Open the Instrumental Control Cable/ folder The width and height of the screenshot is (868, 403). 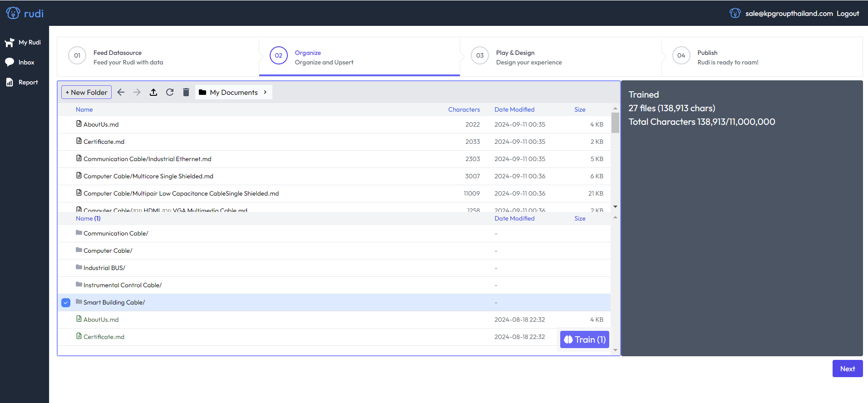pyautogui.click(x=334, y=285)
